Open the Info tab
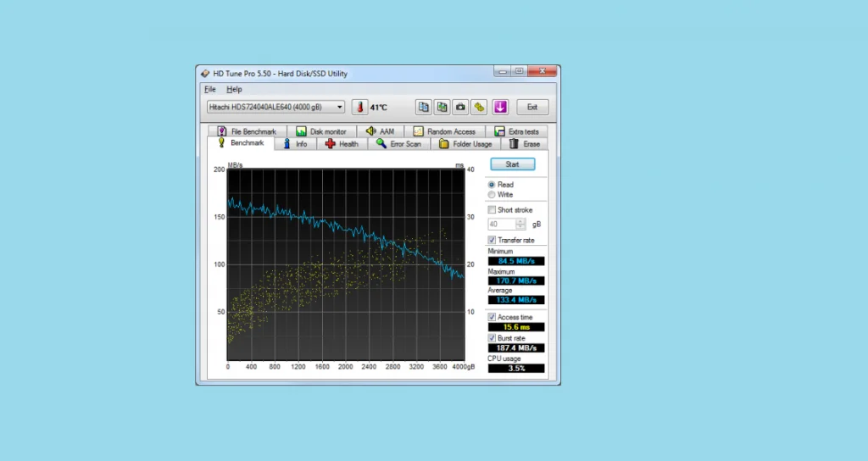Image resolution: width=868 pixels, height=461 pixels. (296, 144)
